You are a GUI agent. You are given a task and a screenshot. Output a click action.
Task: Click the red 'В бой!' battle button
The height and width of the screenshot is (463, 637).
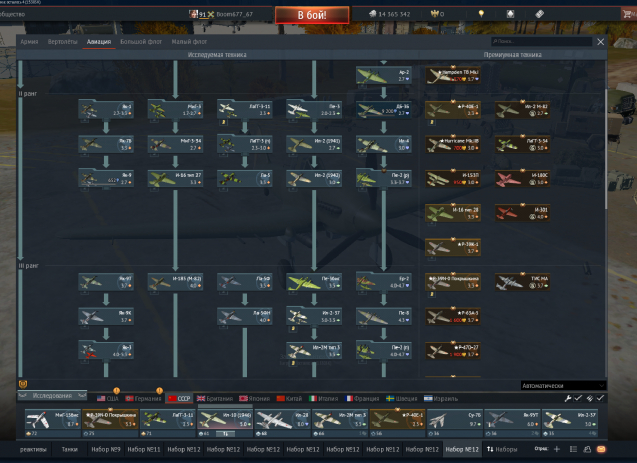(312, 15)
